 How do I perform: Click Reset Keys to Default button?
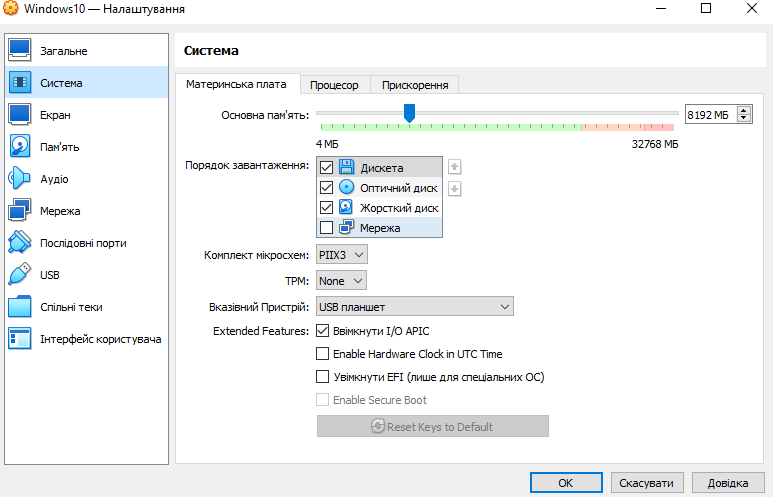click(433, 426)
